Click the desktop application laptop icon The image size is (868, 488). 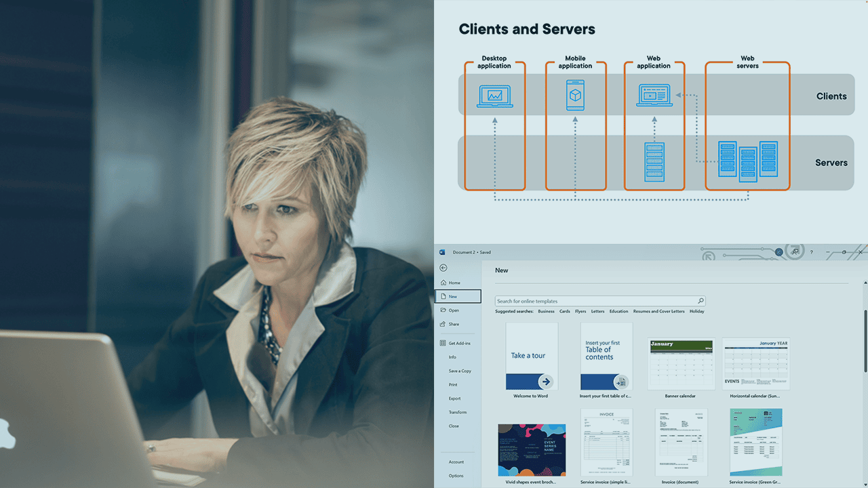[494, 96]
